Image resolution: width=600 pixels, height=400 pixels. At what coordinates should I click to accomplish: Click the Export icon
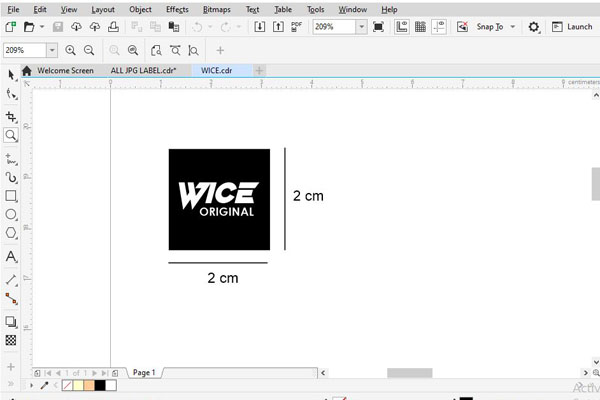[278, 27]
